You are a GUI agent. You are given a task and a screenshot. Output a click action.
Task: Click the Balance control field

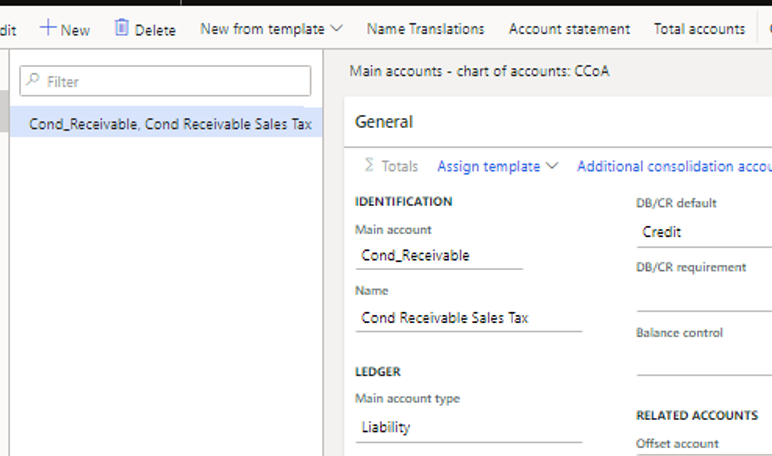[x=703, y=361]
